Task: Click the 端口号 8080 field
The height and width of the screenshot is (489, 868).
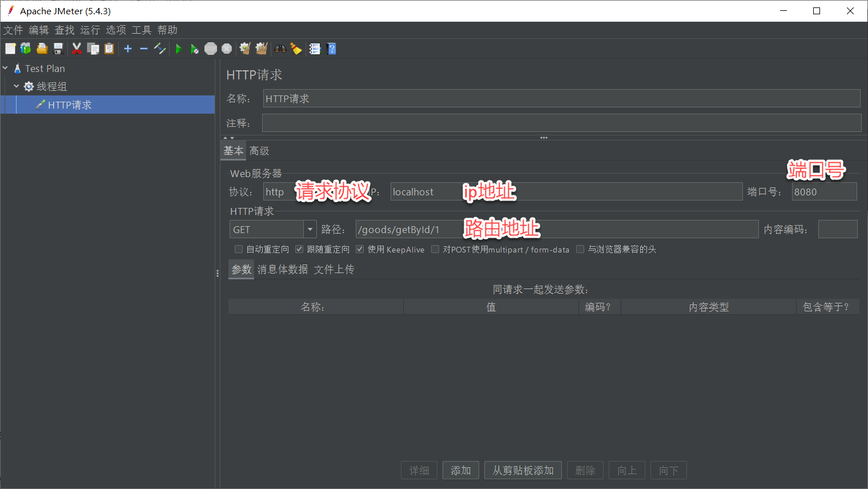Action: [x=825, y=192]
